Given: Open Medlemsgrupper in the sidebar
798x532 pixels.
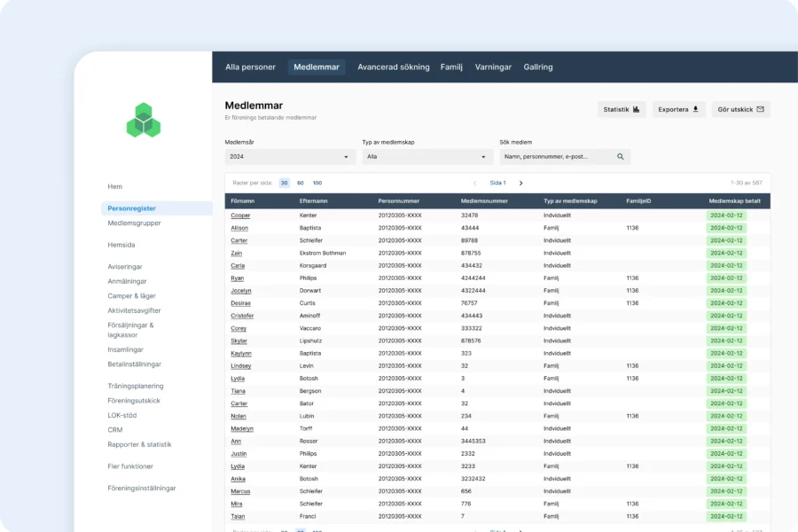Looking at the screenshot, I should (x=134, y=223).
